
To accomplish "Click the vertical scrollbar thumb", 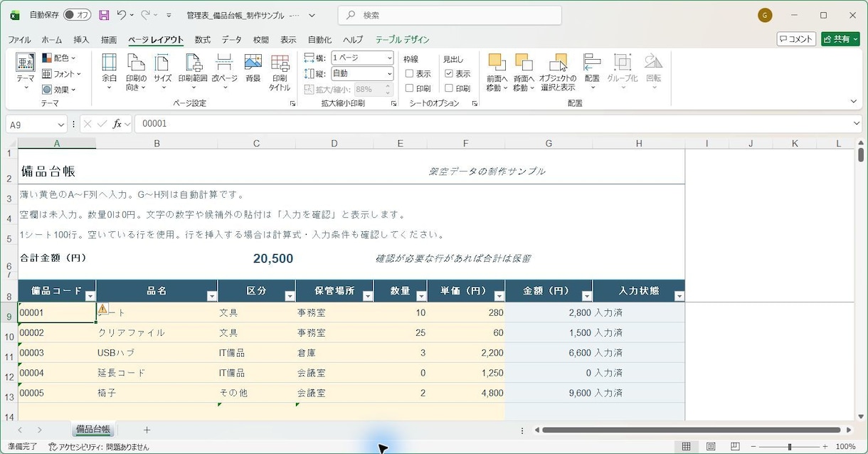I will [x=861, y=154].
